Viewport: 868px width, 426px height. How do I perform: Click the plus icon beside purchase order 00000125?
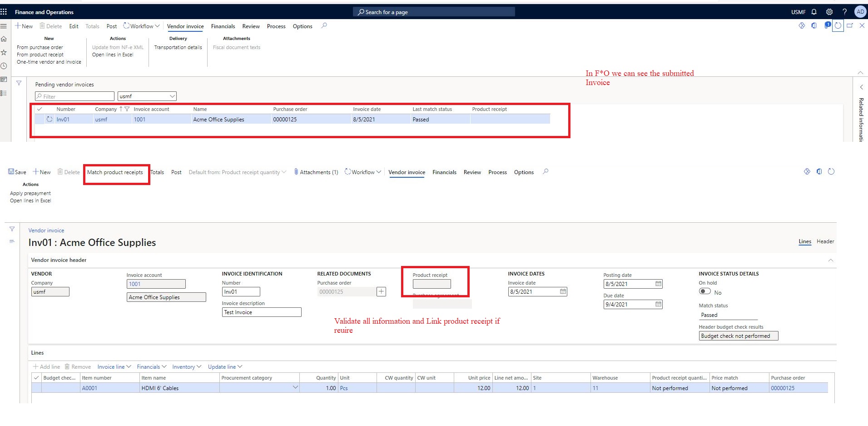click(x=382, y=291)
